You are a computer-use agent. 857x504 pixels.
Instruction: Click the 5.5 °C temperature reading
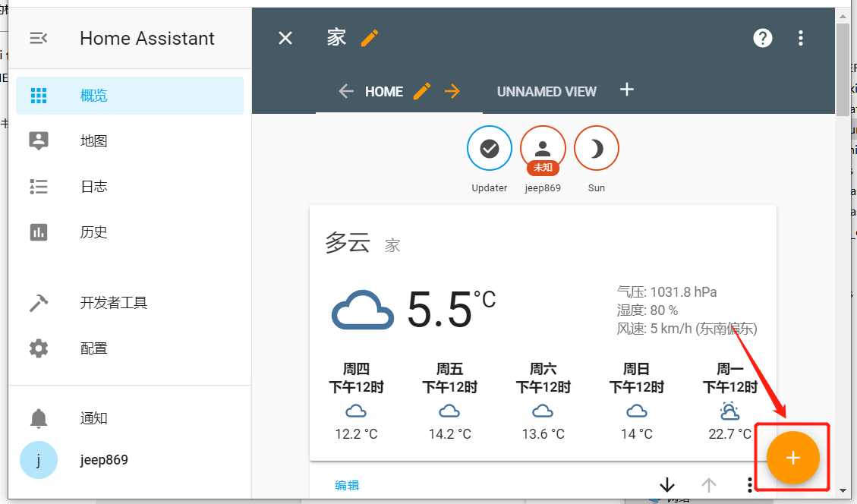point(452,309)
